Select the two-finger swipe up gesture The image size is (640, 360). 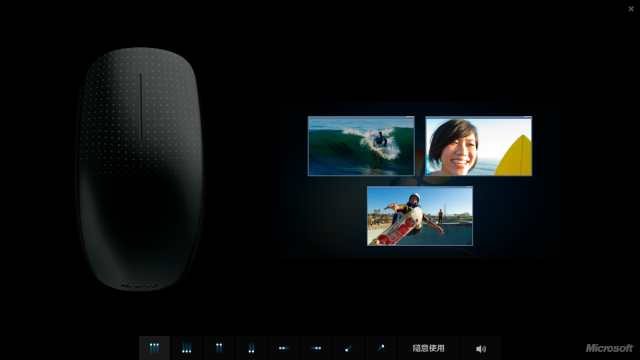pos(219,348)
